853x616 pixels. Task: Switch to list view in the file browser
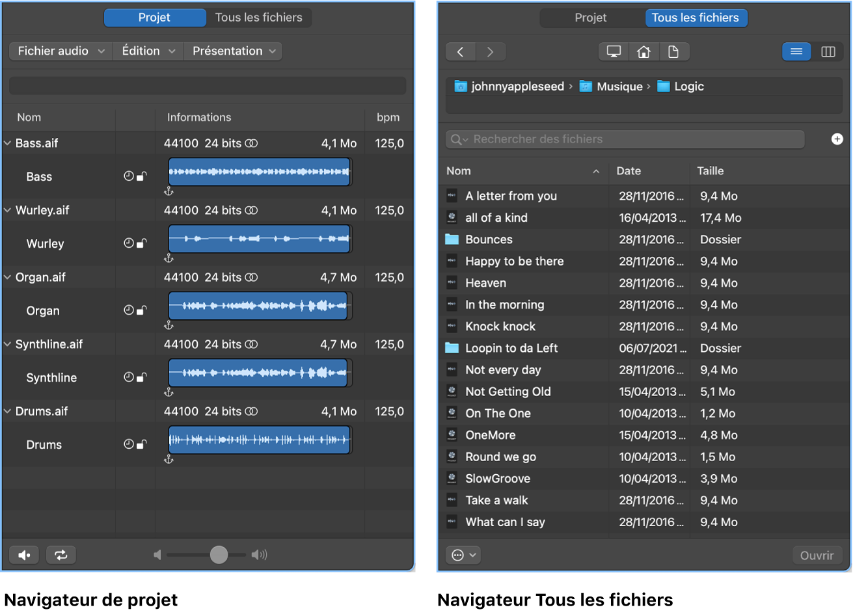tap(796, 51)
